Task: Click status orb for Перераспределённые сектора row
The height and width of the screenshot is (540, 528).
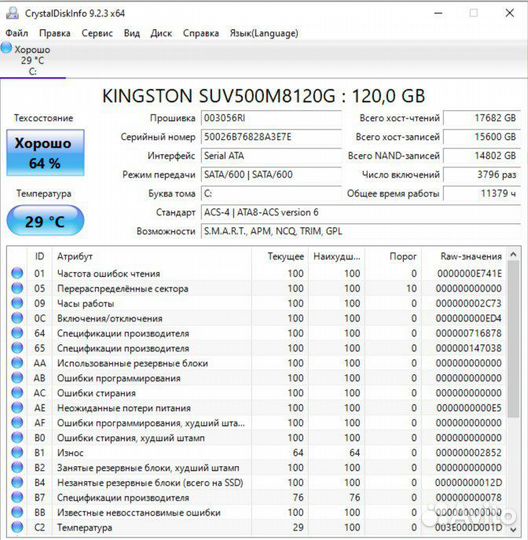Action: pos(17,288)
